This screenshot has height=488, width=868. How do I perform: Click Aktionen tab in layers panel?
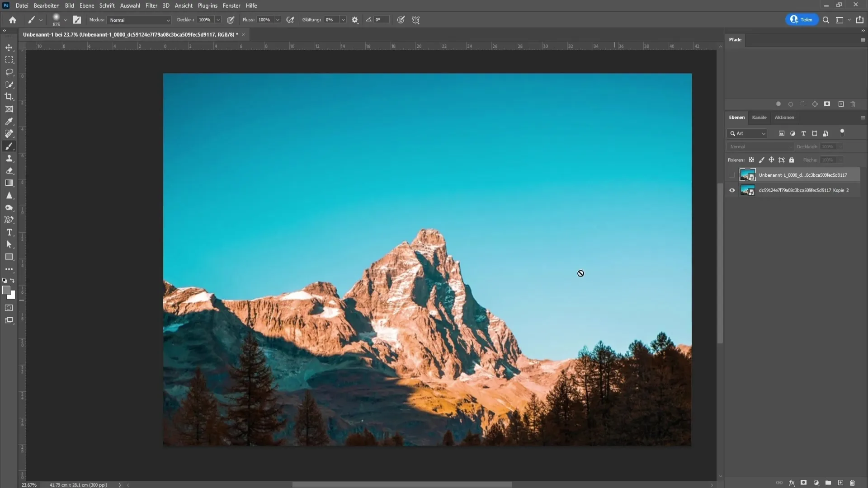(x=783, y=117)
